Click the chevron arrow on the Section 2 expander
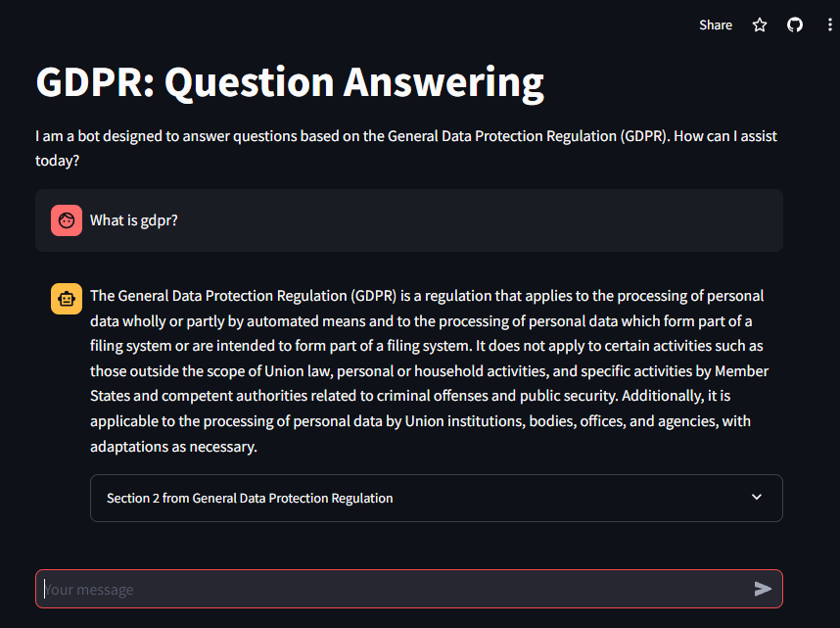 (757, 497)
